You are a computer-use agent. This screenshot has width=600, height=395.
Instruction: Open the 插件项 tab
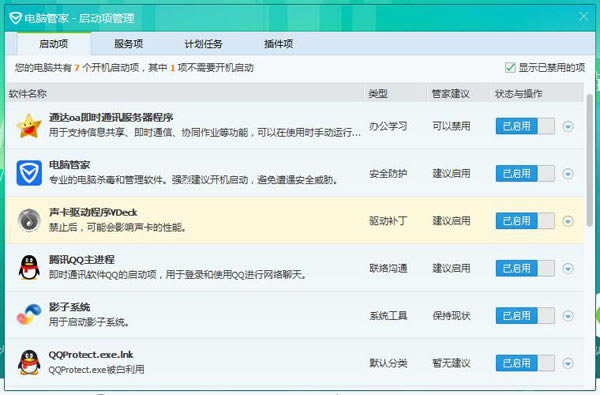[x=279, y=44]
